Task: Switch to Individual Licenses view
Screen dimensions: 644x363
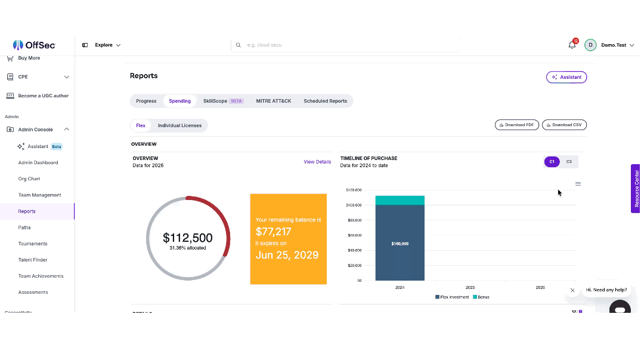Action: 179,125
